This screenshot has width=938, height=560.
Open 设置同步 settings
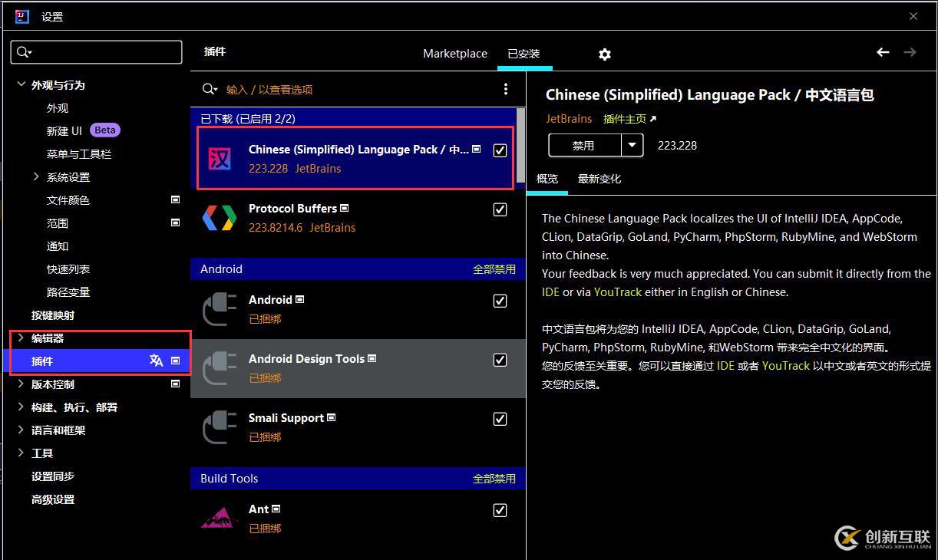point(53,476)
